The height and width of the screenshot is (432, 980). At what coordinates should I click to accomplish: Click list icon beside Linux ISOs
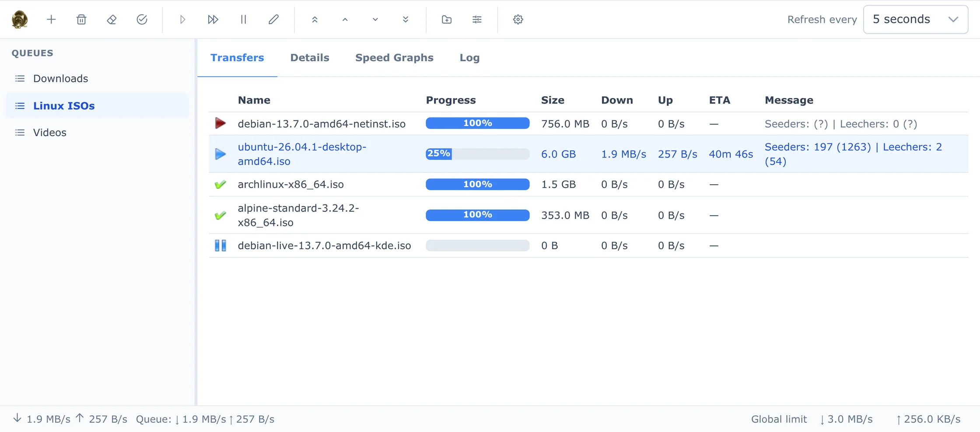coord(20,106)
